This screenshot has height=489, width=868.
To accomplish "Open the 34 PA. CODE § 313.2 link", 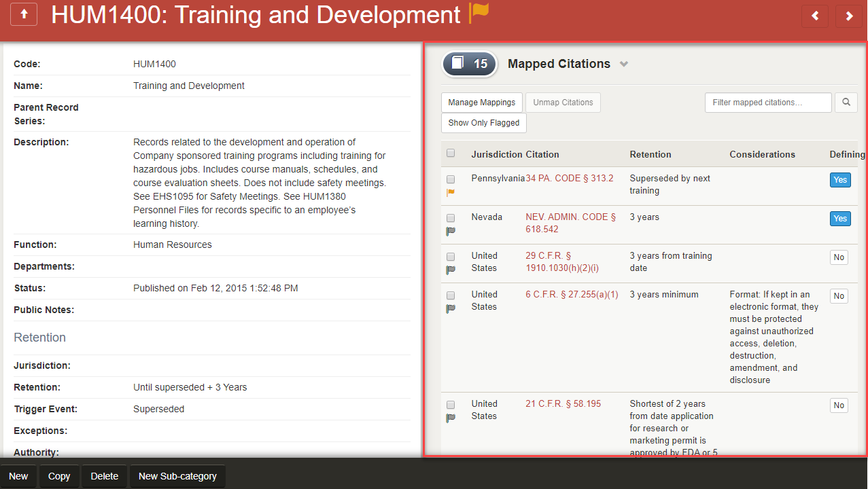I will pos(569,179).
